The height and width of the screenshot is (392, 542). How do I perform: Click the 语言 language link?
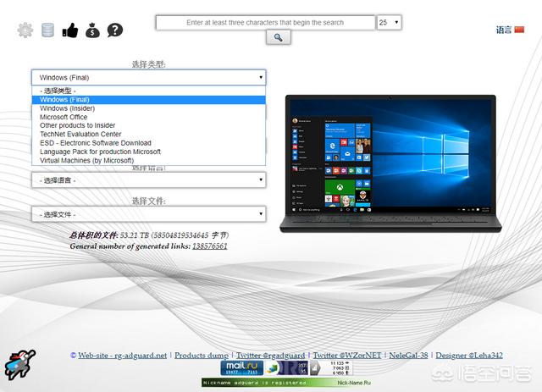click(504, 30)
